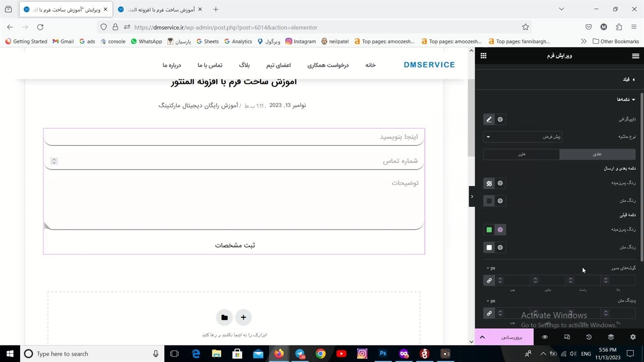The width and height of the screenshot is (644, 362).
Task: Click the بروزرسانی update button
Action: pos(512,337)
